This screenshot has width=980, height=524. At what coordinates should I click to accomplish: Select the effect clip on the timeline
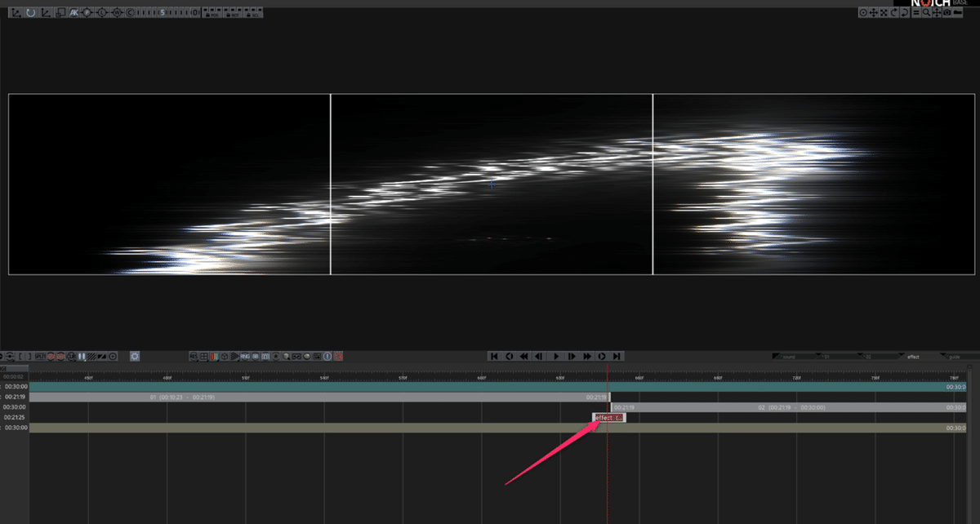tap(609, 418)
